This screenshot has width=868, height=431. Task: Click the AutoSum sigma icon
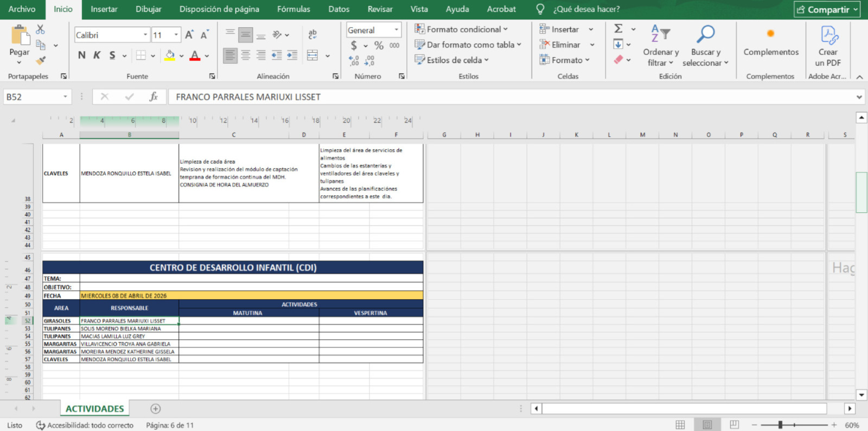pyautogui.click(x=618, y=29)
